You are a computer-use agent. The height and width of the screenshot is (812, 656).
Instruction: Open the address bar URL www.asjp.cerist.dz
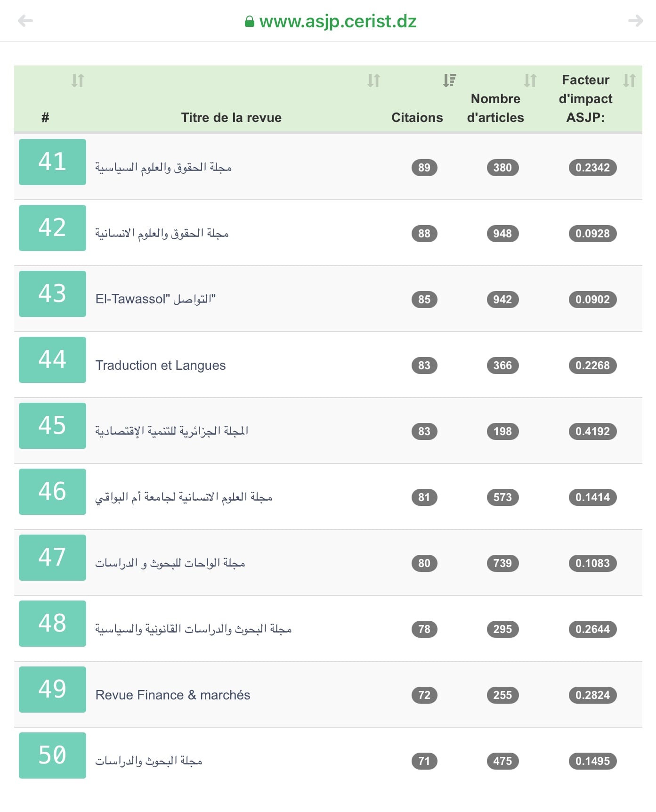(x=338, y=22)
